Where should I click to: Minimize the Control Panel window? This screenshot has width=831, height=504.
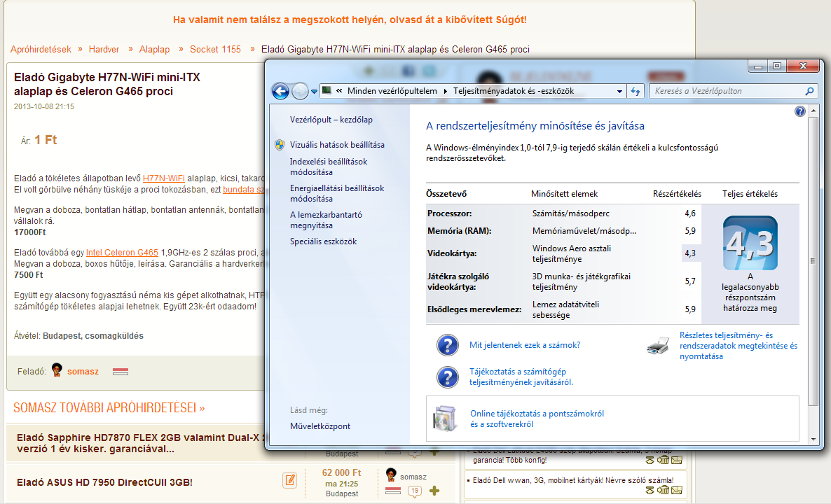coord(758,66)
